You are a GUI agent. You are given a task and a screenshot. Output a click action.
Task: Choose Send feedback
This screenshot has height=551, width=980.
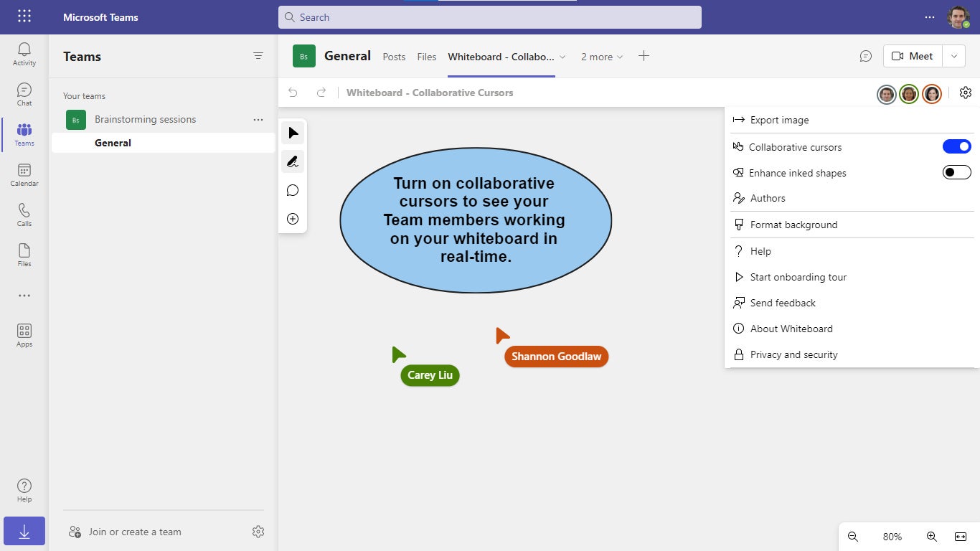(852, 303)
